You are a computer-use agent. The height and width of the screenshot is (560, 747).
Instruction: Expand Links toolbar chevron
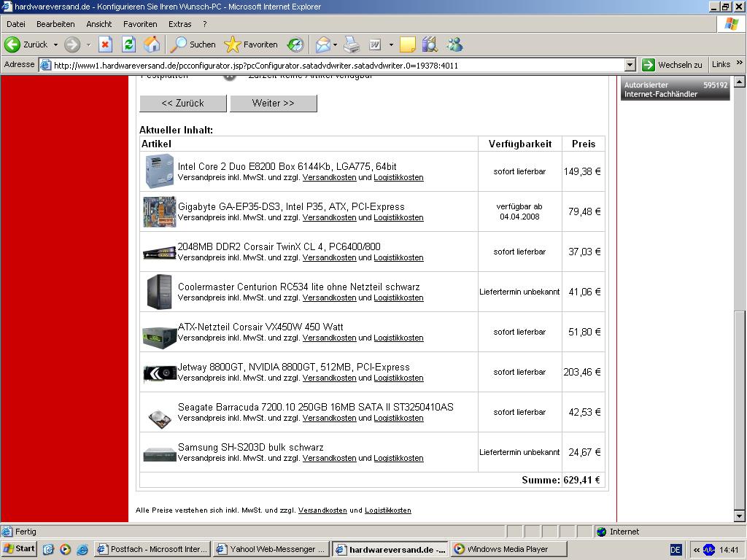click(x=739, y=63)
